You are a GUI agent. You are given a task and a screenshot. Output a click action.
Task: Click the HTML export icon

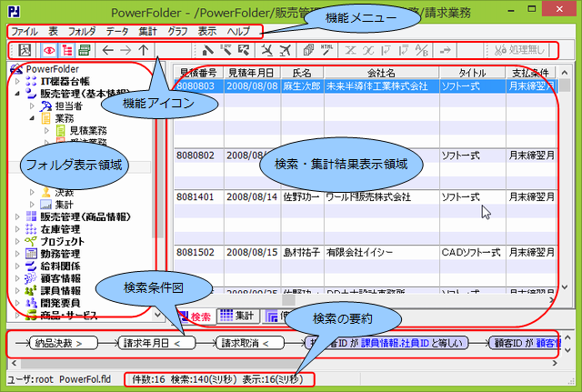click(x=326, y=50)
